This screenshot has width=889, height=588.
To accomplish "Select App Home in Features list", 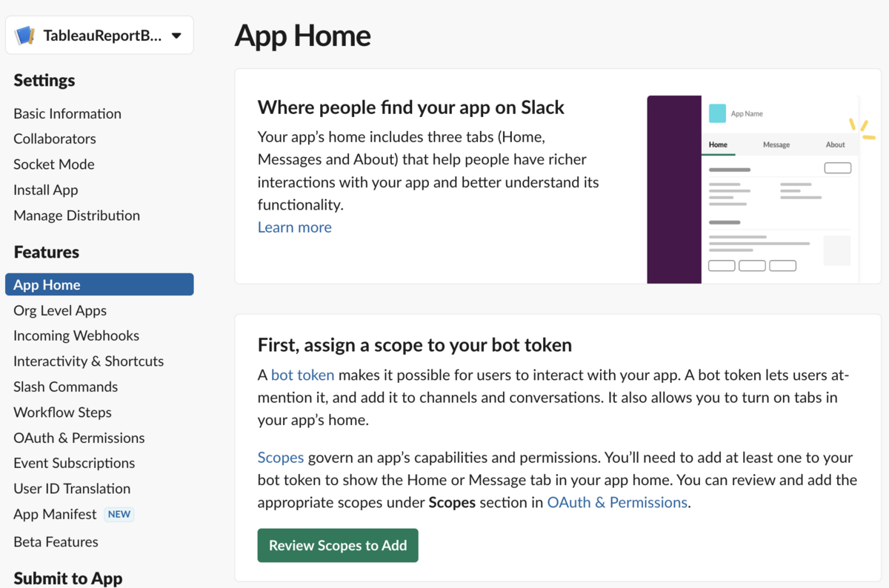I will pyautogui.click(x=99, y=285).
